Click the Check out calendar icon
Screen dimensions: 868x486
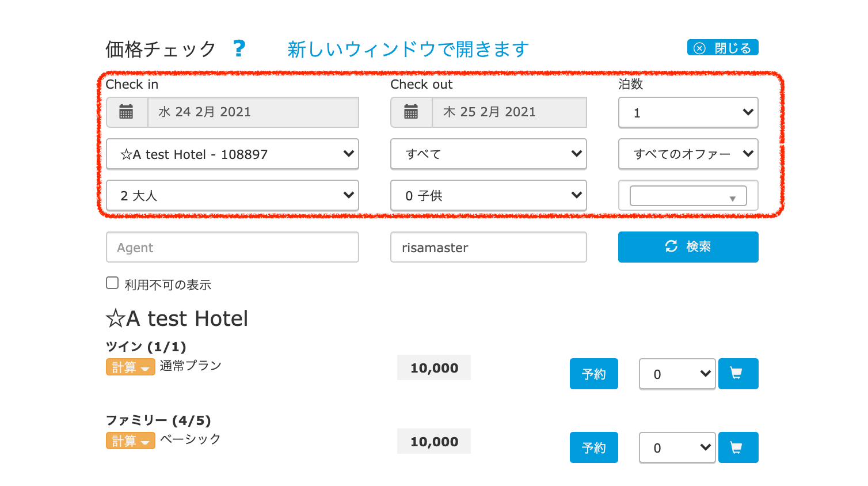(411, 112)
